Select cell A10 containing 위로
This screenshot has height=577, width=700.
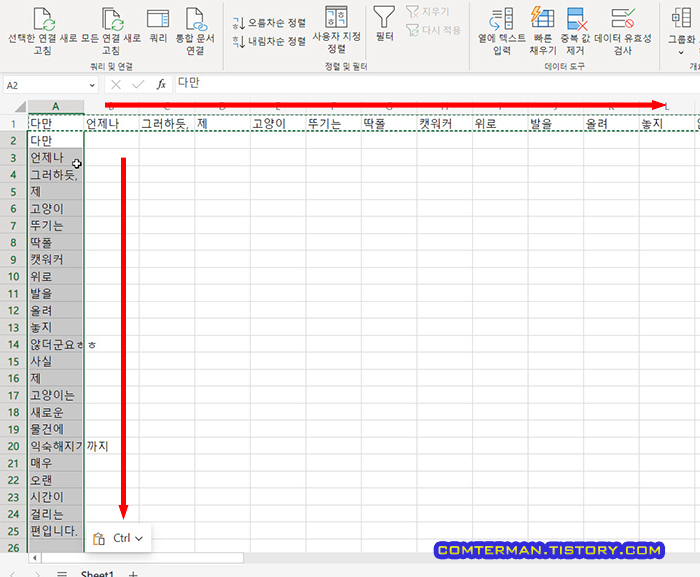pyautogui.click(x=56, y=276)
